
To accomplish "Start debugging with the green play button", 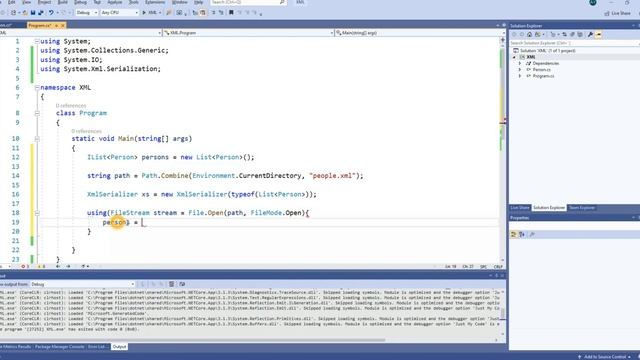I will pyautogui.click(x=144, y=13).
